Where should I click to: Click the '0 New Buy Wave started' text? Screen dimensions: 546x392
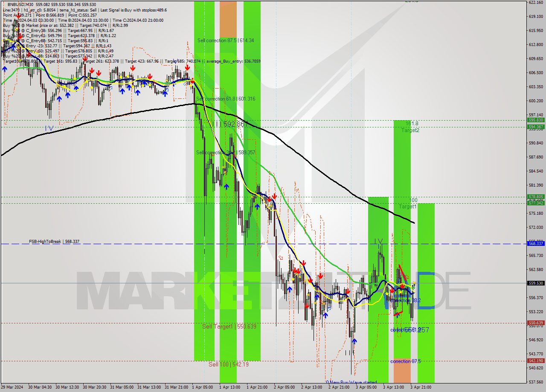[x=351, y=382]
